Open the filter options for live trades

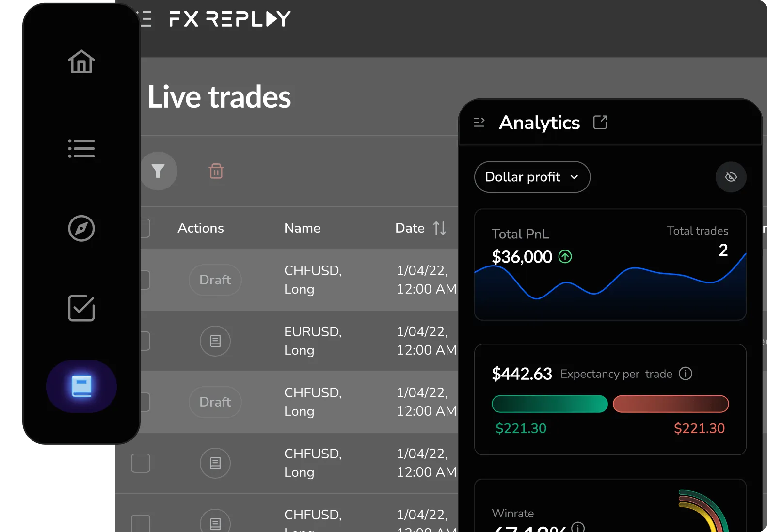158,171
